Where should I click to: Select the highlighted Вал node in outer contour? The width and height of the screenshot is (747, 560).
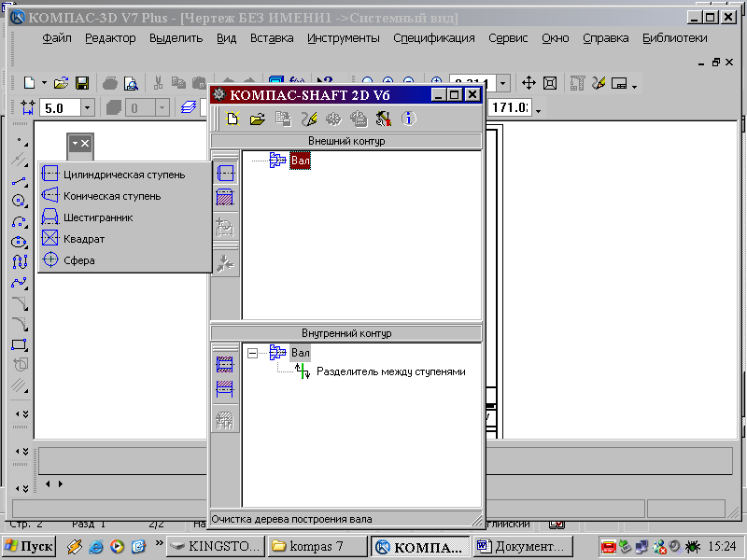(300, 161)
